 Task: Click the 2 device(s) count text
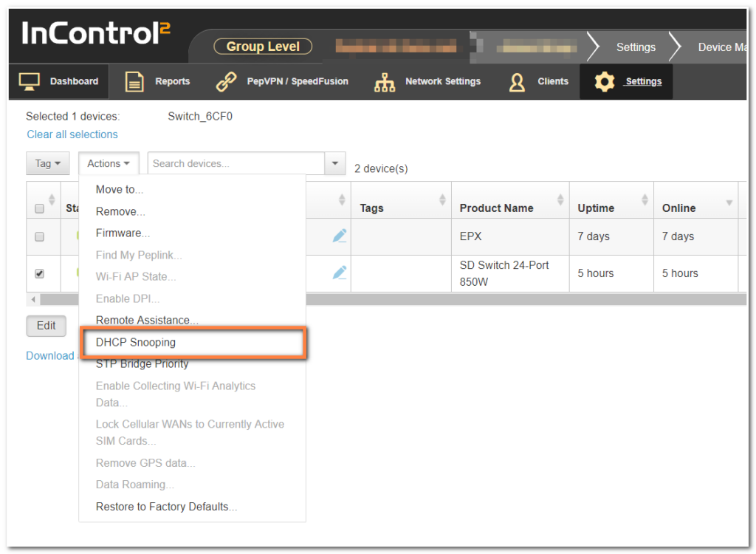coord(381,168)
